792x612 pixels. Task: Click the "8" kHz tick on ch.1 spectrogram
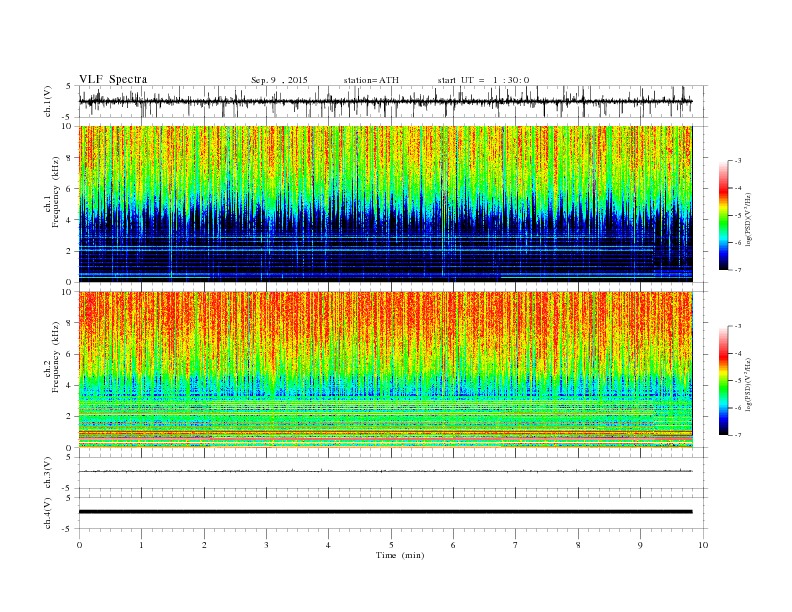pos(70,158)
